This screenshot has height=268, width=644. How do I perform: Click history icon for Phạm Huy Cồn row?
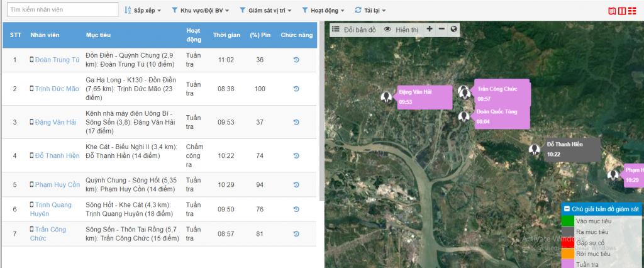pyautogui.click(x=297, y=184)
